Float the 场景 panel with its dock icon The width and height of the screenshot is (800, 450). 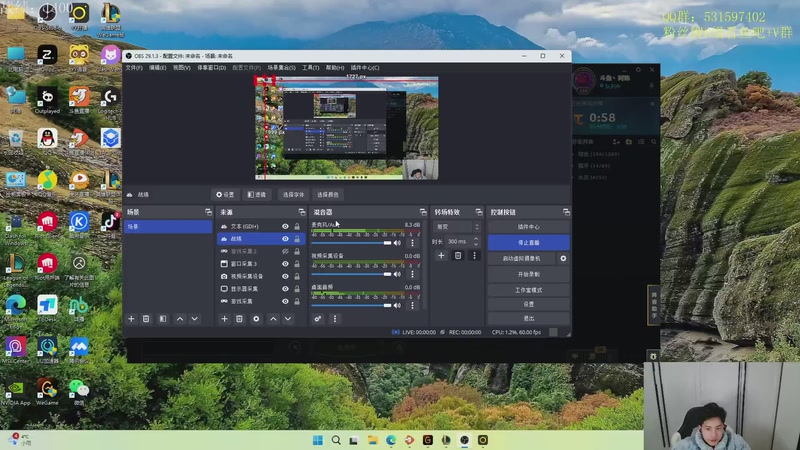[x=208, y=212]
